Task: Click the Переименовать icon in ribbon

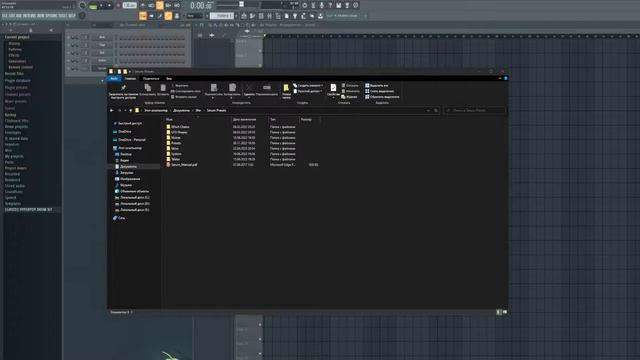Action: [267, 88]
